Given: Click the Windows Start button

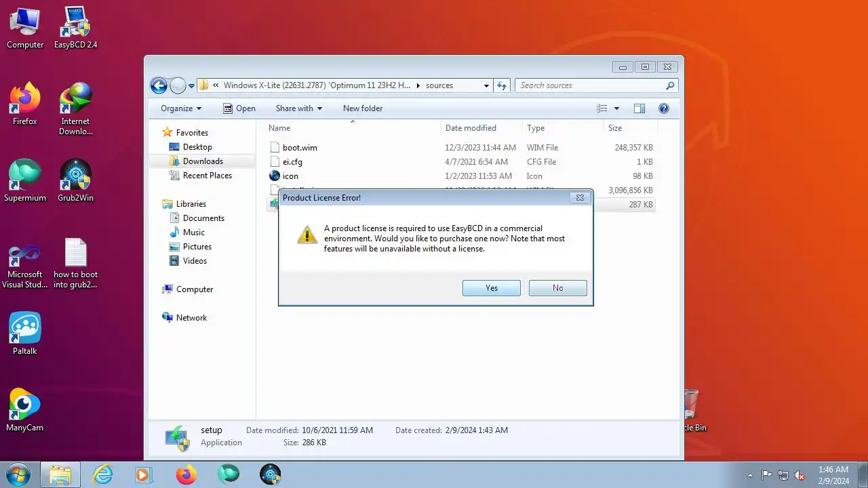Looking at the screenshot, I should [x=18, y=474].
